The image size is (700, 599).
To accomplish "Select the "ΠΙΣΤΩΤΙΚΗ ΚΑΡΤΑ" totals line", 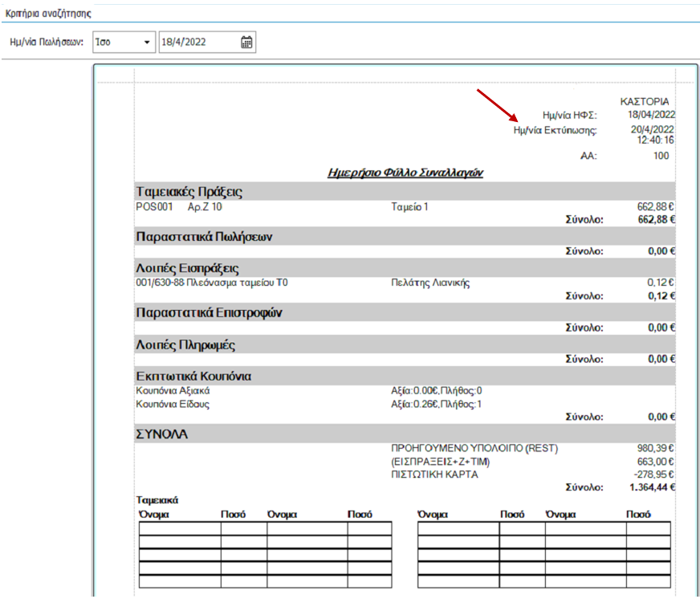I will pyautogui.click(x=433, y=475).
